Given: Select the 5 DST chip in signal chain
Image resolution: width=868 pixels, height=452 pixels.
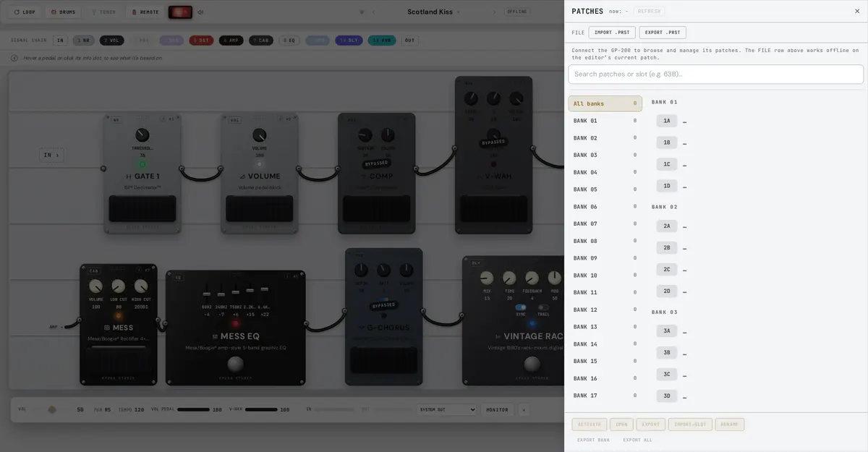Looking at the screenshot, I should pyautogui.click(x=201, y=40).
